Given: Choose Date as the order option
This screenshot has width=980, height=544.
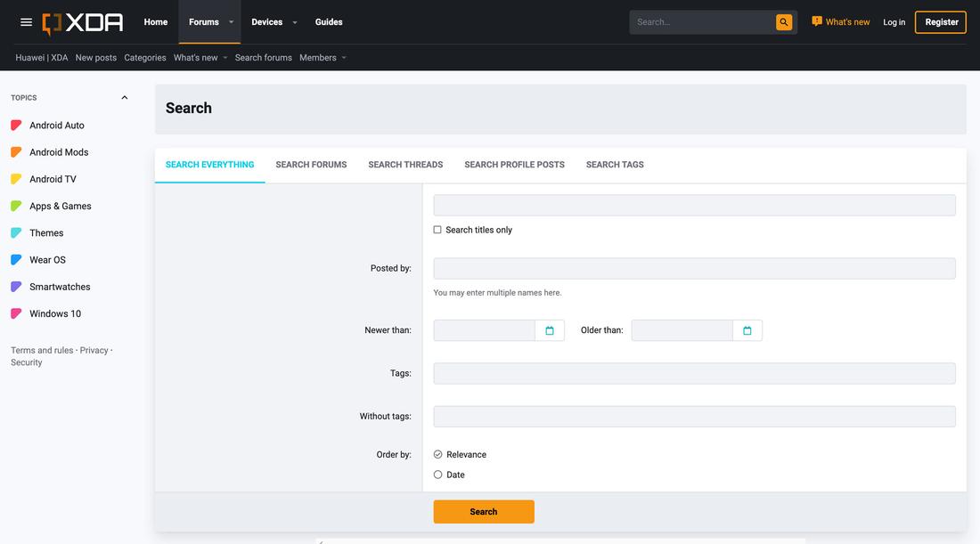Looking at the screenshot, I should coord(437,474).
